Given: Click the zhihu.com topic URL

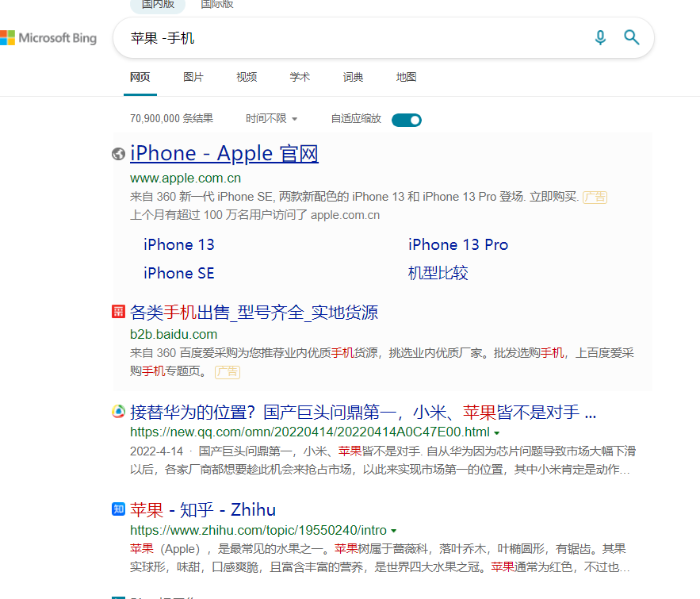Looking at the screenshot, I should pyautogui.click(x=258, y=531).
